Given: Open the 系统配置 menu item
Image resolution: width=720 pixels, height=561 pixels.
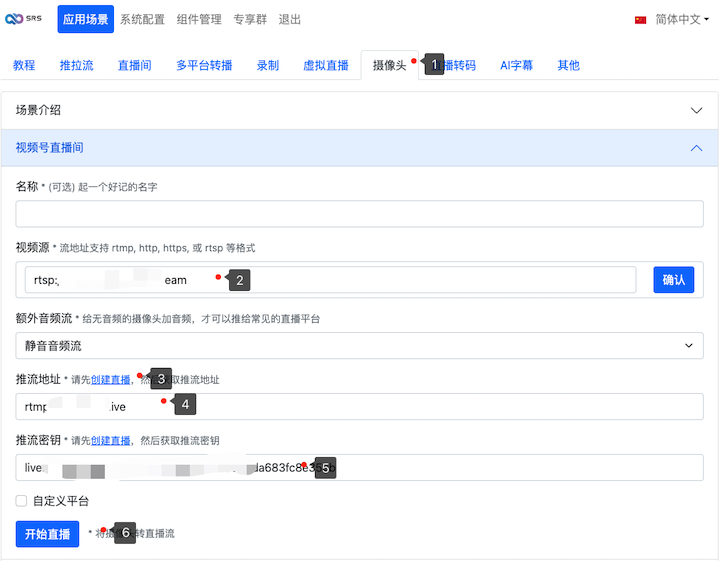Looking at the screenshot, I should point(144,19).
